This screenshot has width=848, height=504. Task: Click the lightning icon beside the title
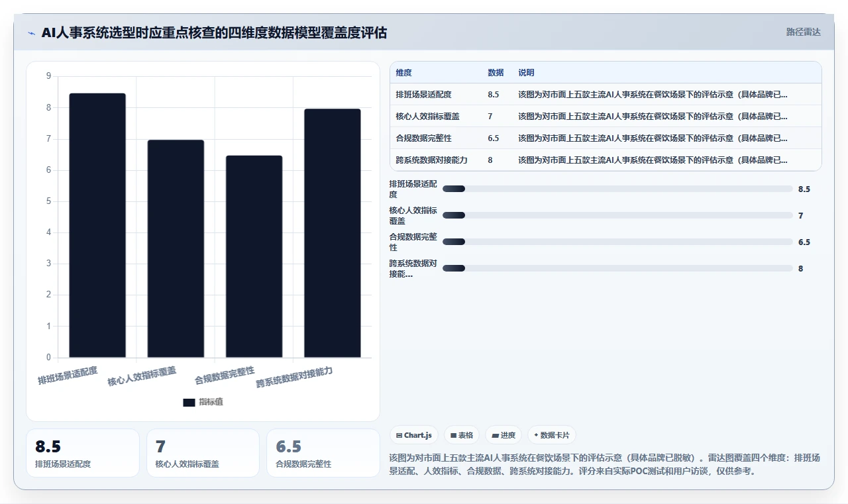pos(31,33)
